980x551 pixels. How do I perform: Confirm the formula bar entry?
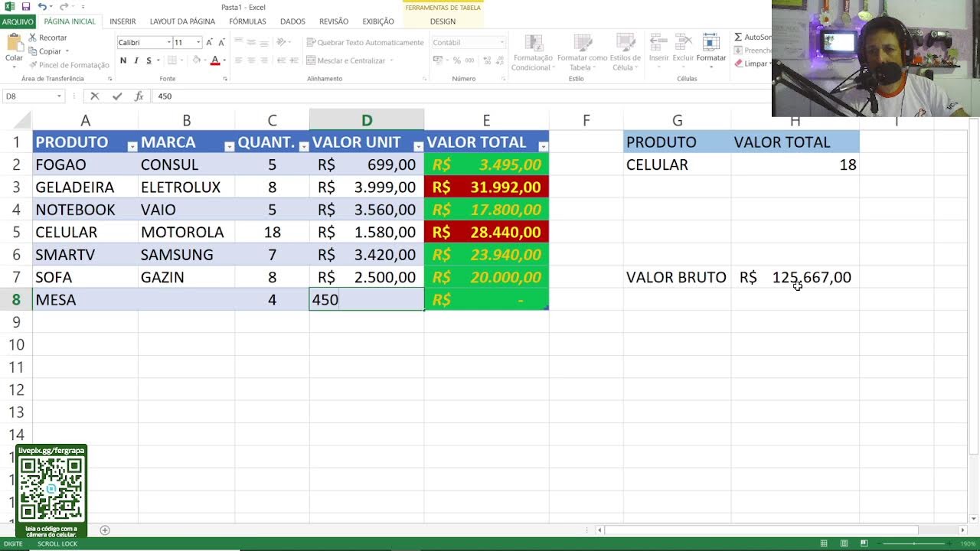(116, 96)
